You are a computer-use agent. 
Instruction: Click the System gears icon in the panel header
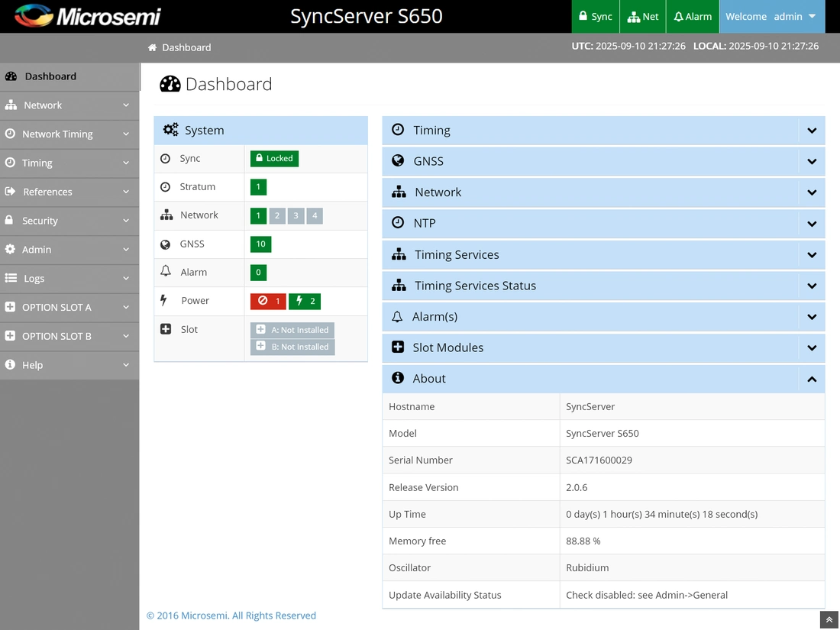pos(171,130)
